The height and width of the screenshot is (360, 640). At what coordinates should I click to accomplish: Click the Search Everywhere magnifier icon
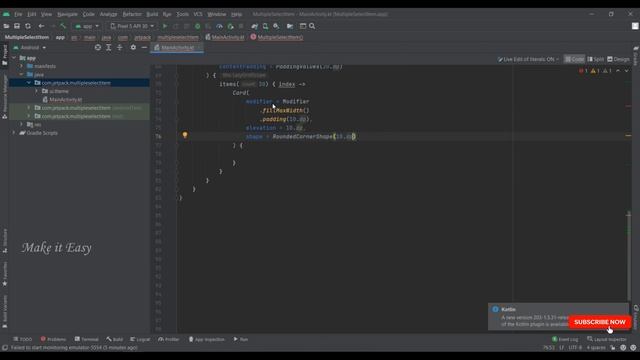(x=312, y=26)
